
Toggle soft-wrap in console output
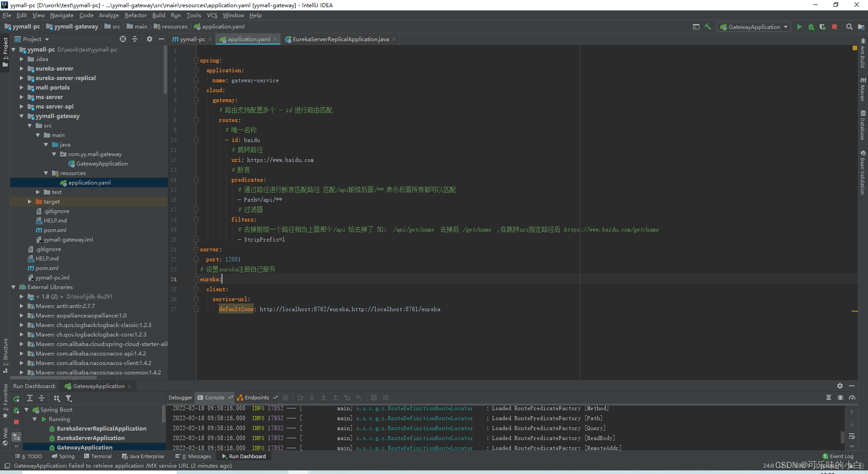pos(852,436)
